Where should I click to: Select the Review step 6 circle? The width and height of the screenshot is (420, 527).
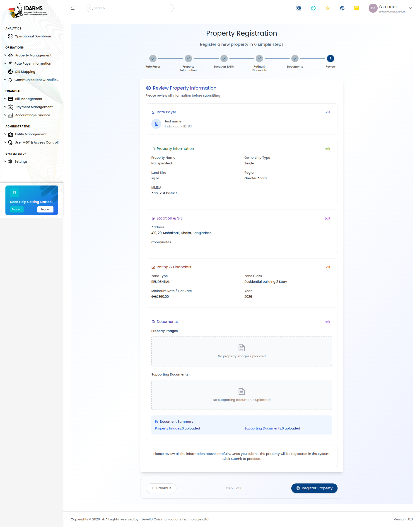330,59
